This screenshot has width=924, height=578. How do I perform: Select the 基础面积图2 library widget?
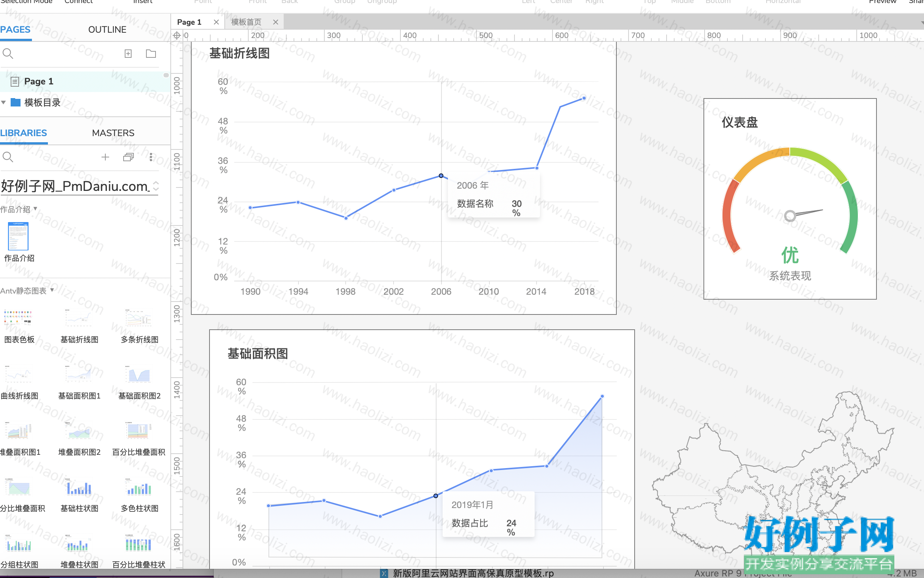140,382
